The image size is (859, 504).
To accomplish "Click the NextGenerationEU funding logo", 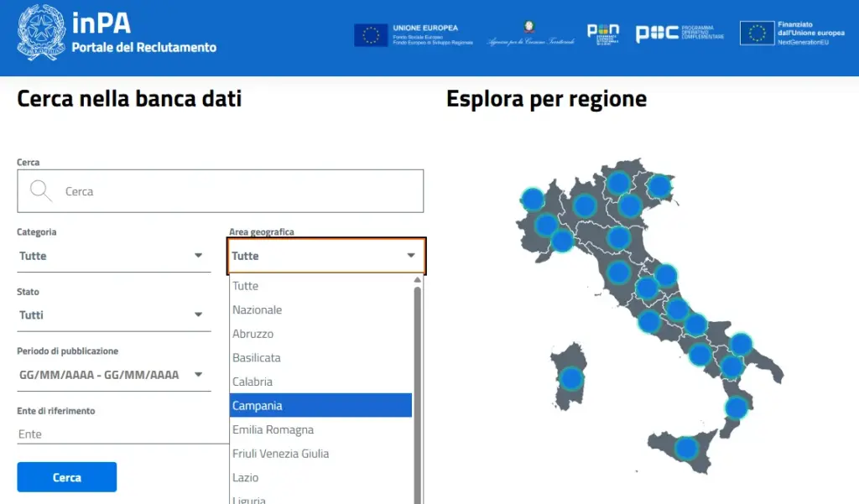I will (792, 34).
